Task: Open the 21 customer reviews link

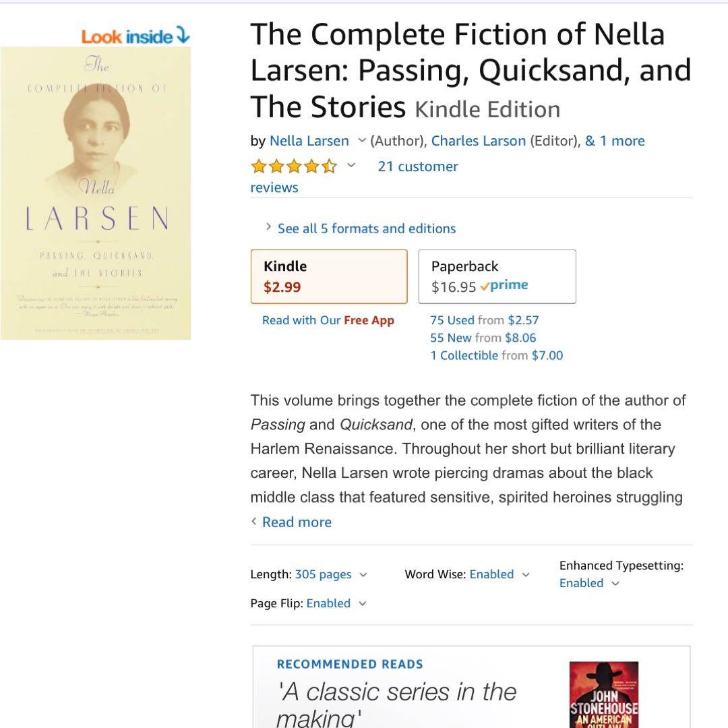Action: point(417,166)
